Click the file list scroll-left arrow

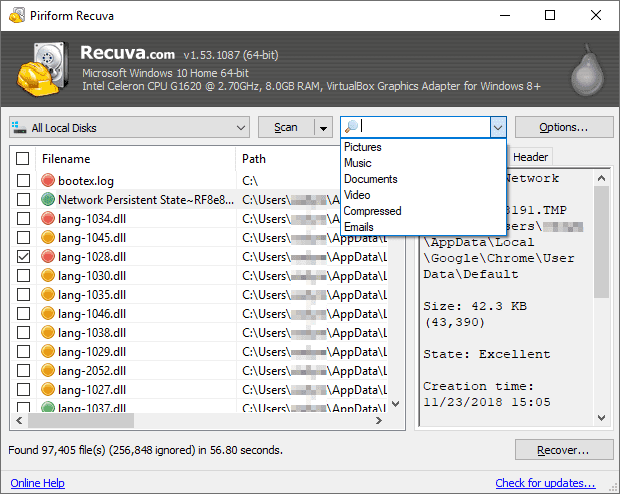(x=19, y=420)
